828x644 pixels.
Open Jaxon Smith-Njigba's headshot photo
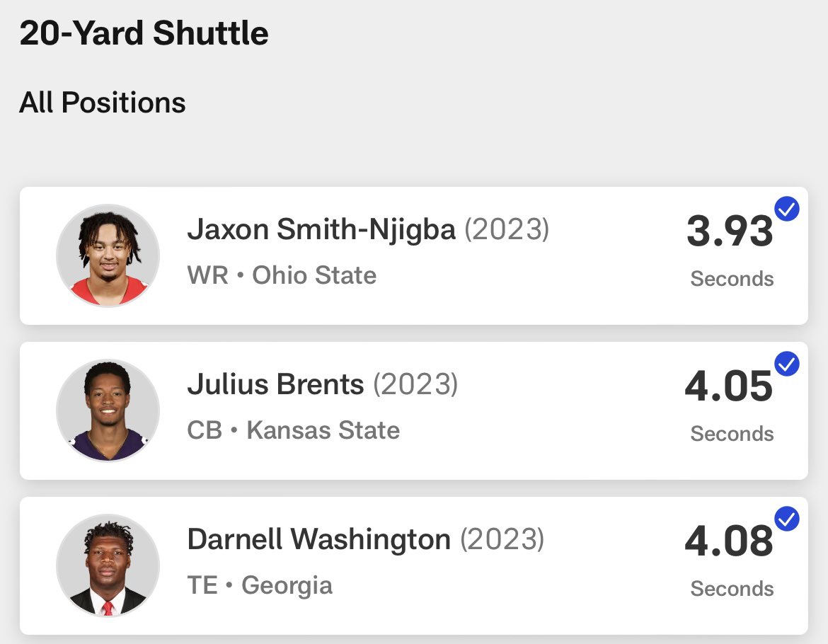coord(108,255)
